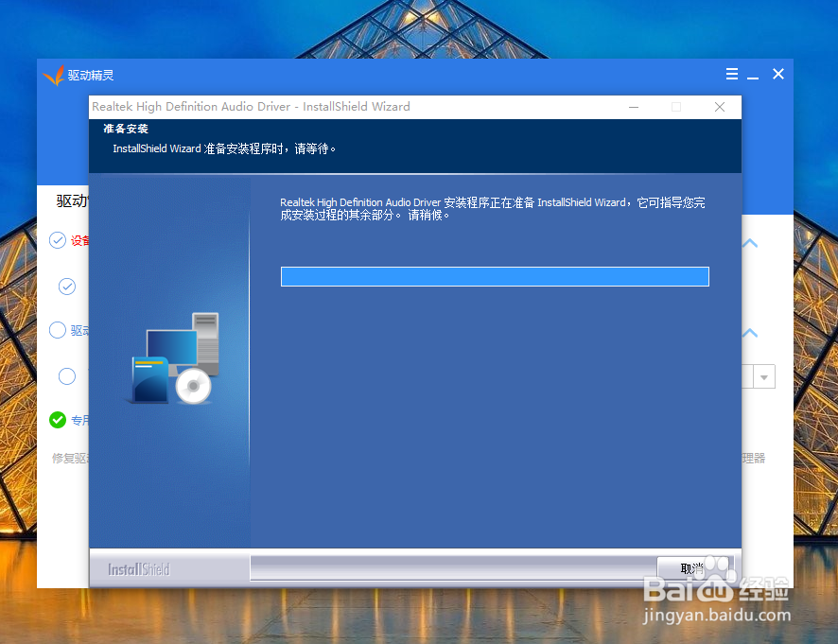Click the second completed blue check circle in sidebar
Viewport: 838px width, 644px height.
pyautogui.click(x=66, y=286)
